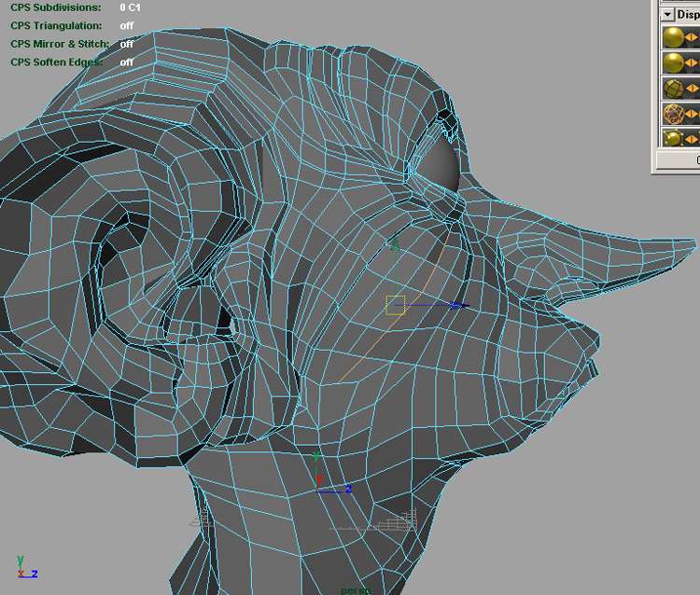This screenshot has height=595, width=700.
Task: Open the dropdown arrow beside Disp
Action: 666,14
